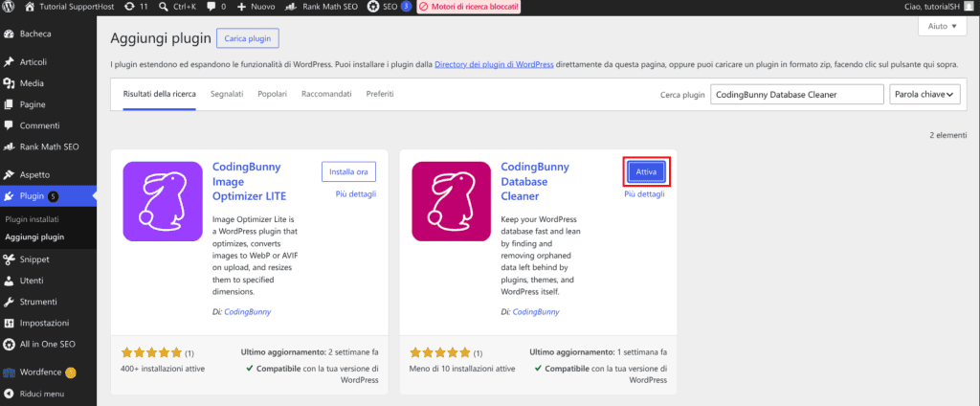980x406 pixels.
Task: Click the Carica plugin button
Action: [x=248, y=38]
